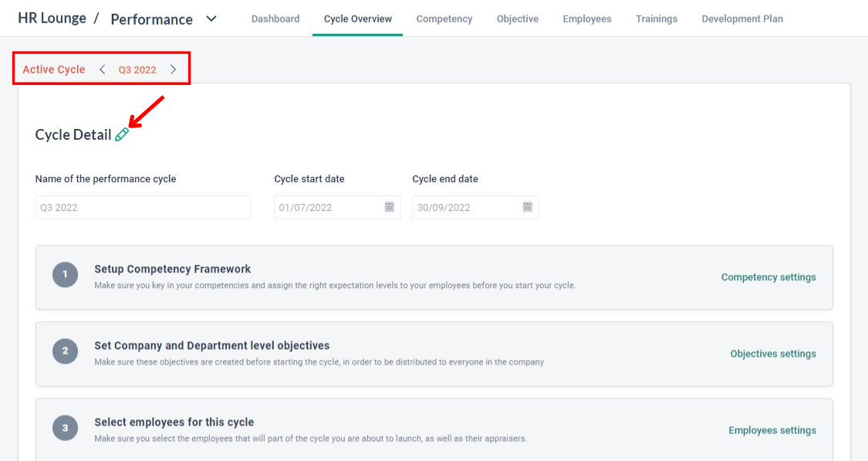The width and height of the screenshot is (868, 461).
Task: Open the Competency tab
Action: tap(444, 19)
